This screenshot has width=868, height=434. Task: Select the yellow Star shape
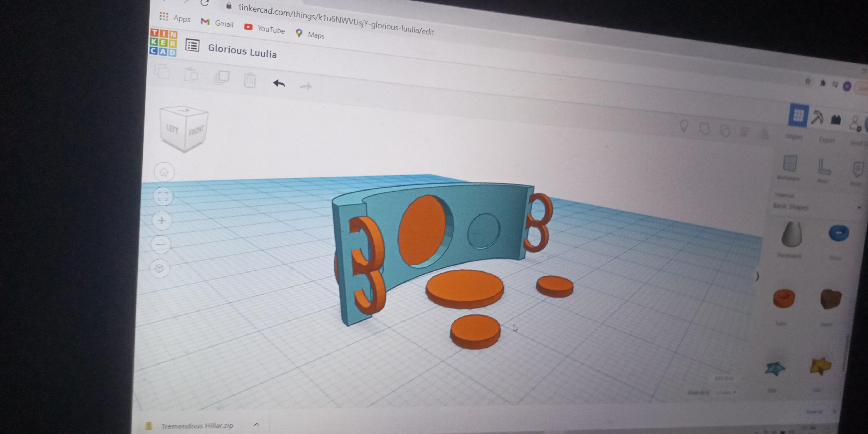(x=820, y=366)
